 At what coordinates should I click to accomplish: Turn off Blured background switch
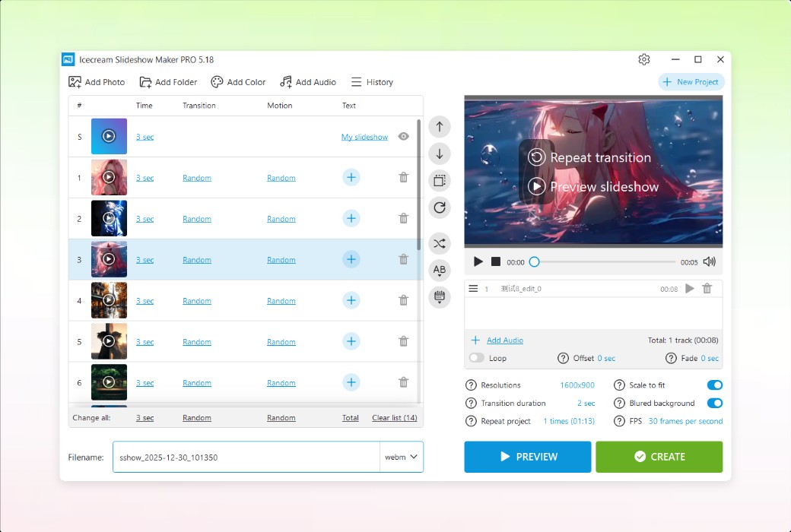714,404
